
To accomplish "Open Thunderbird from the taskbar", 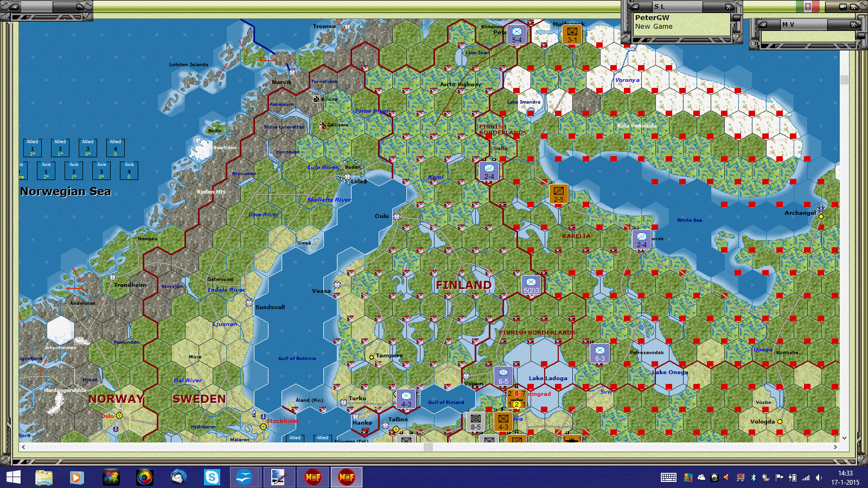I will pos(178,477).
